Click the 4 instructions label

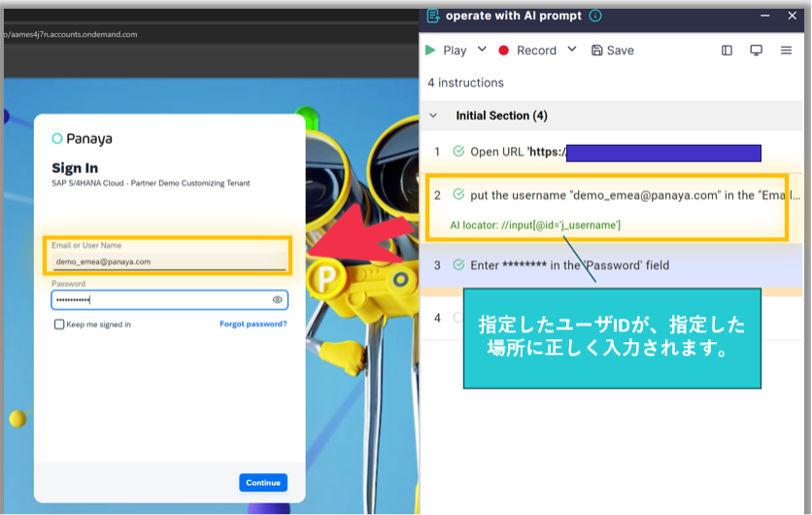465,83
